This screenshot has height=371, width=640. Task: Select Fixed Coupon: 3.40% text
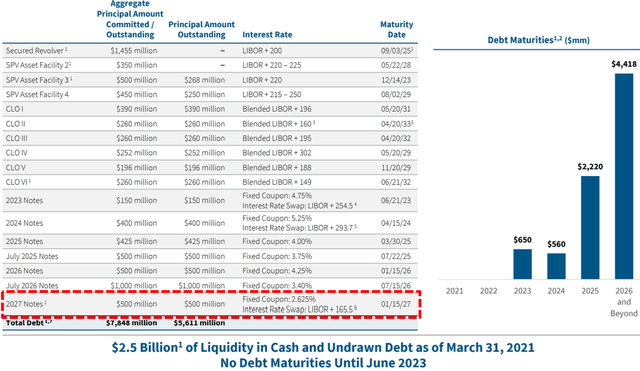coord(277,285)
